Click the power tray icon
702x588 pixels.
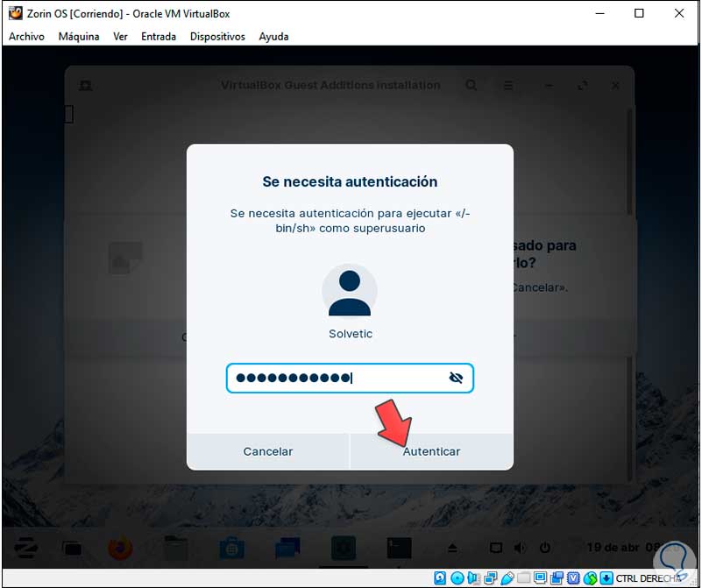tap(545, 548)
